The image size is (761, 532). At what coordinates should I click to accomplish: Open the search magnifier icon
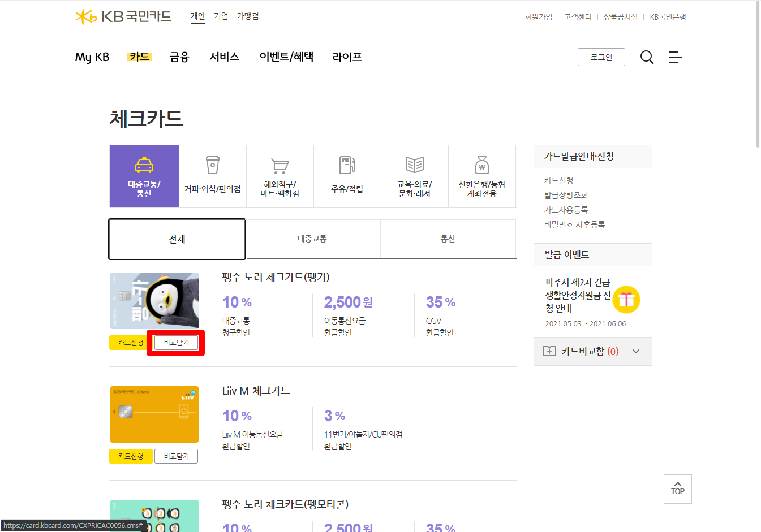pyautogui.click(x=647, y=57)
